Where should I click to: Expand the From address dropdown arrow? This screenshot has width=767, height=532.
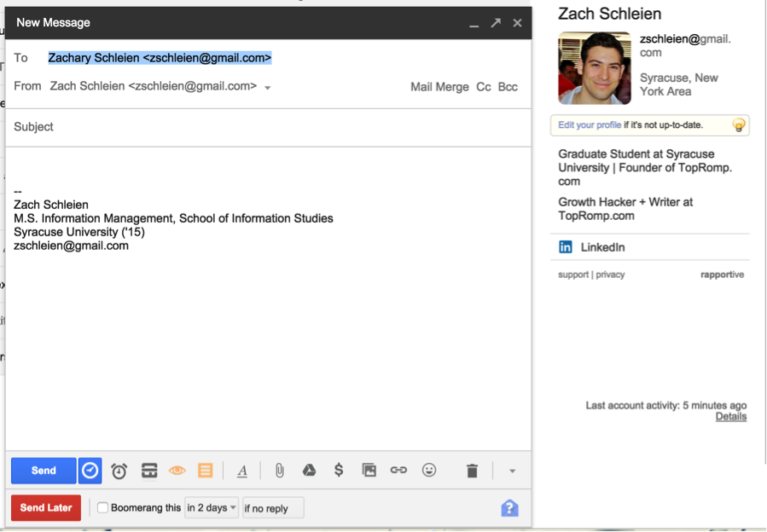[268, 88]
